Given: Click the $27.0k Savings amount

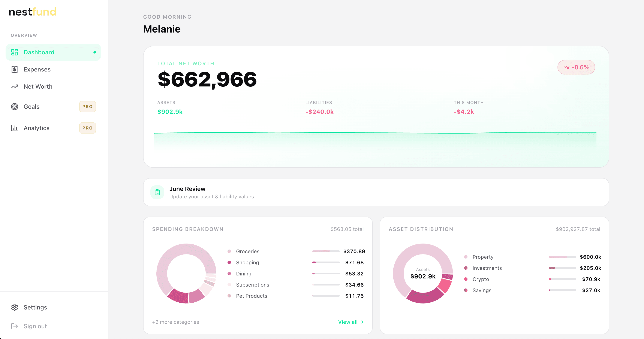Looking at the screenshot, I should (x=591, y=290).
